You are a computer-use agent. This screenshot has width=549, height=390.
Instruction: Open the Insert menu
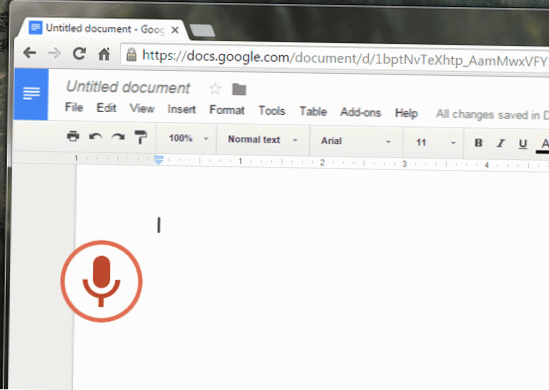181,109
